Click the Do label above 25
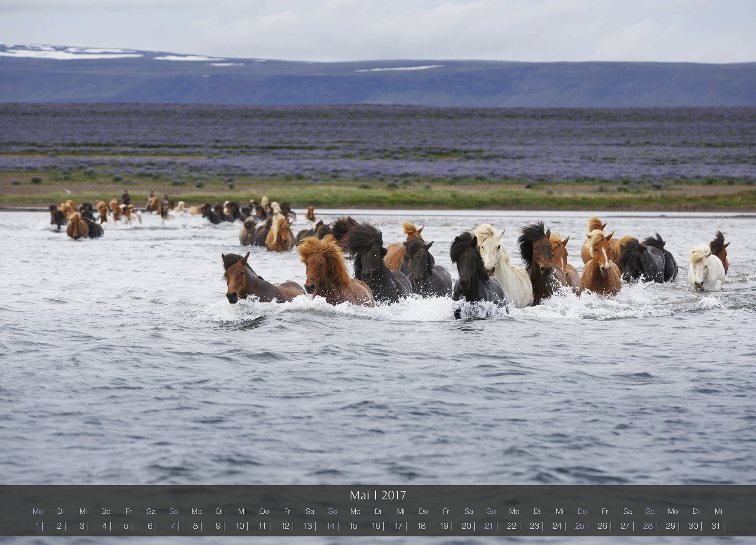The width and height of the screenshot is (756, 545). tap(582, 511)
